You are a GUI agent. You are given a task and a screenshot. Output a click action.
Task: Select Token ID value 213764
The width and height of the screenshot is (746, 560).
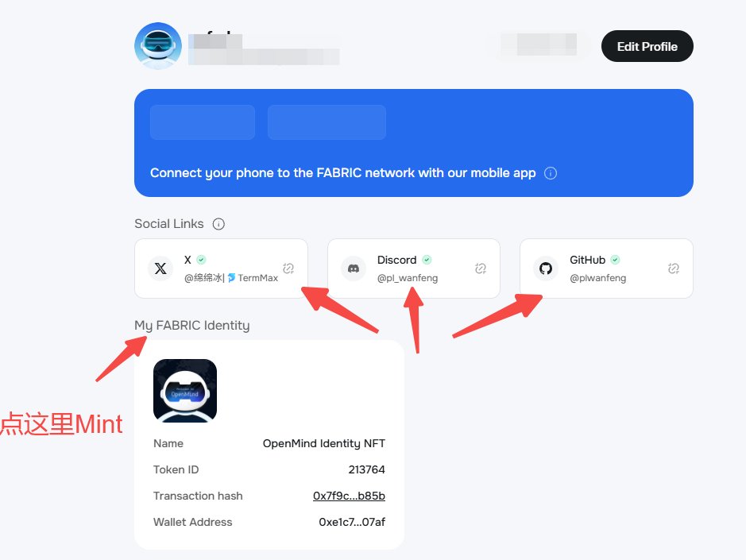click(366, 469)
